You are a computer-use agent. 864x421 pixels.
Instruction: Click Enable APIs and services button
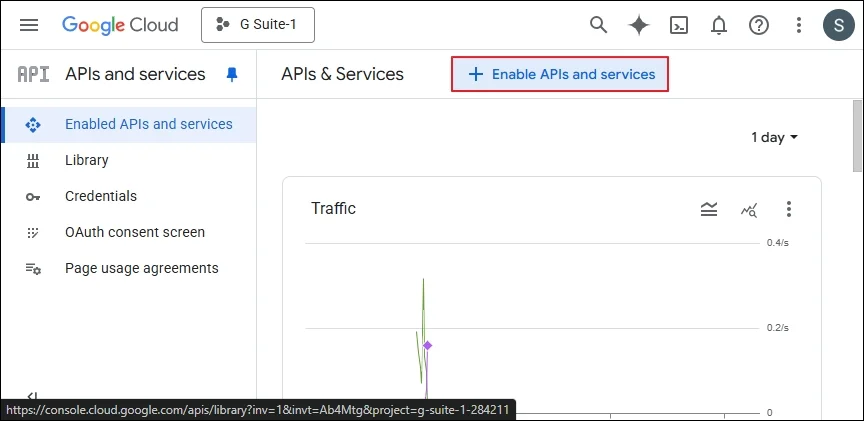pos(560,74)
